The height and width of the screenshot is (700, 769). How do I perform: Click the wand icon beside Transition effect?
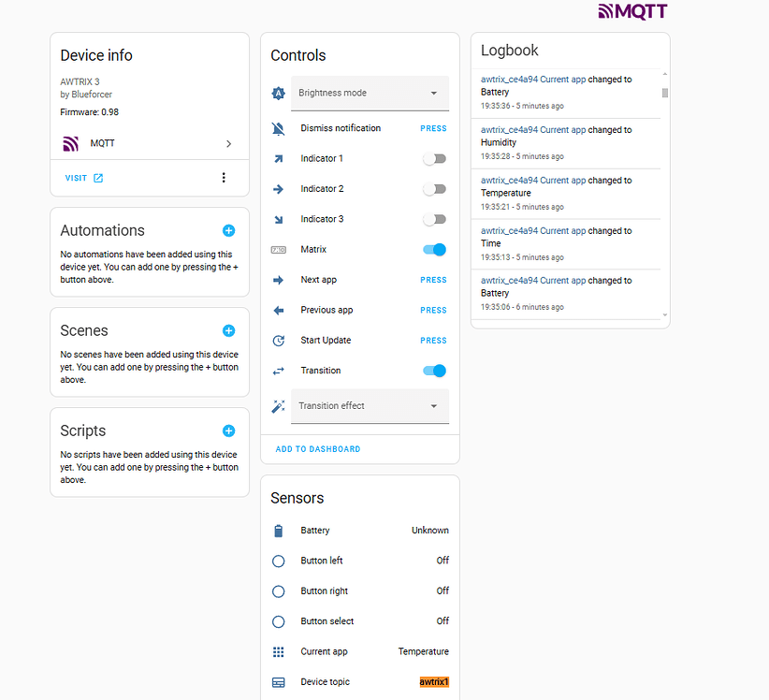(277, 406)
